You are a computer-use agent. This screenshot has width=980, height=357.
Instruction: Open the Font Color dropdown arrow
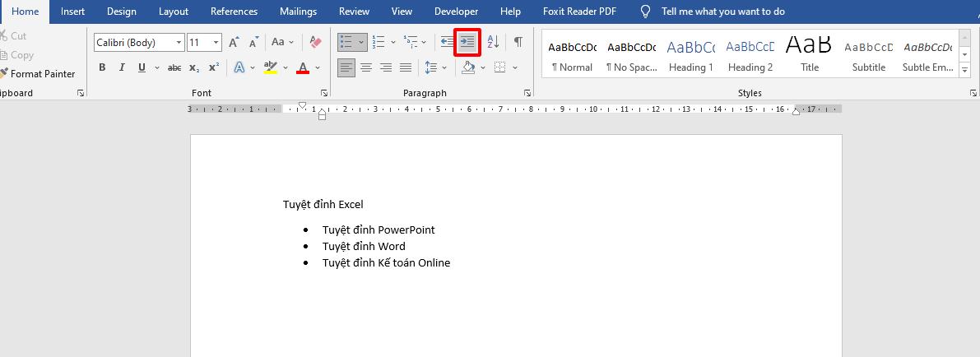click(x=318, y=67)
